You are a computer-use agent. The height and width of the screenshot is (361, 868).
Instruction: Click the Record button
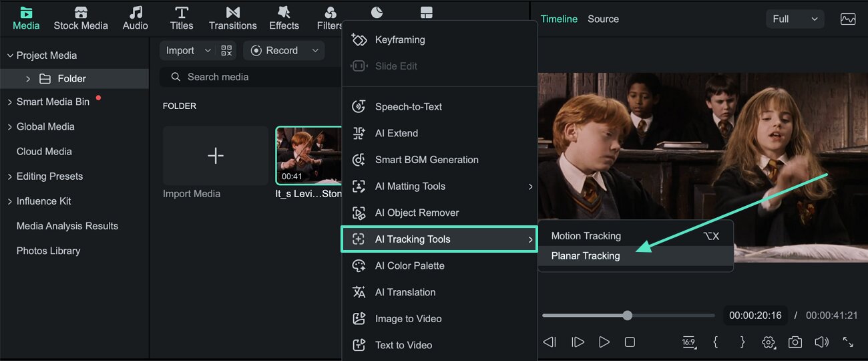pyautogui.click(x=274, y=50)
